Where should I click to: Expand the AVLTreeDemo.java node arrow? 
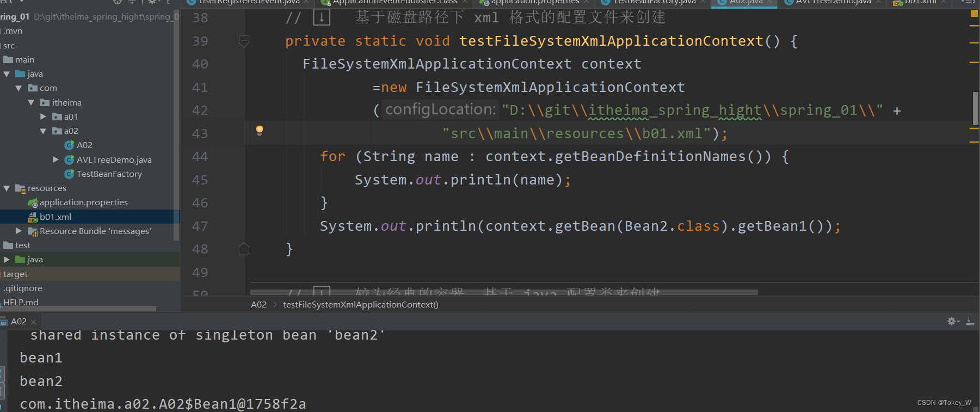pos(56,159)
